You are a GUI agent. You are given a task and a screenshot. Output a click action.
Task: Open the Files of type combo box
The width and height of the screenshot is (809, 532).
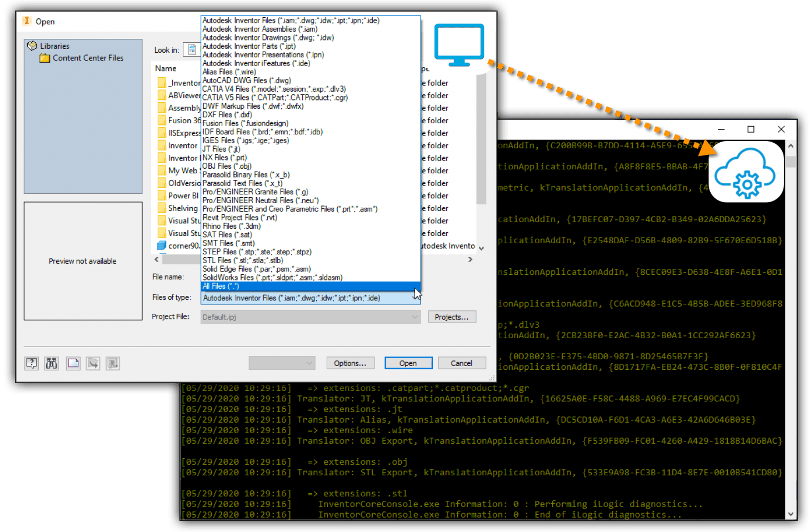(x=311, y=298)
